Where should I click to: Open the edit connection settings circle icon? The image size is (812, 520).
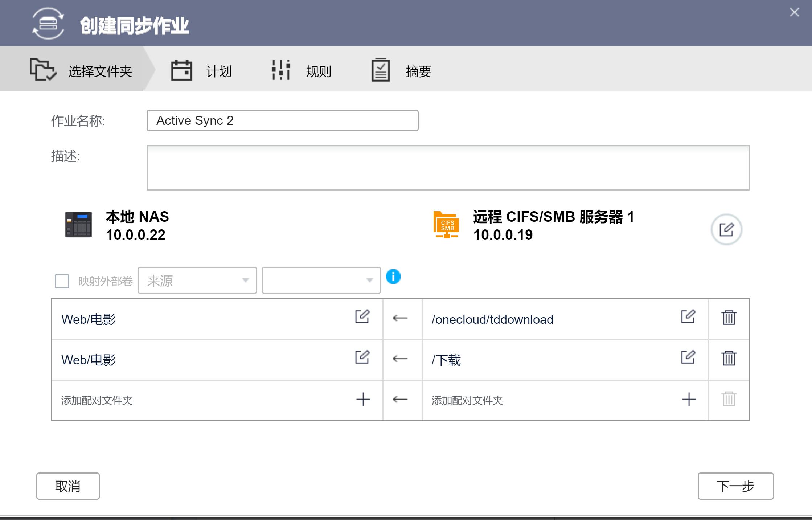pyautogui.click(x=727, y=229)
